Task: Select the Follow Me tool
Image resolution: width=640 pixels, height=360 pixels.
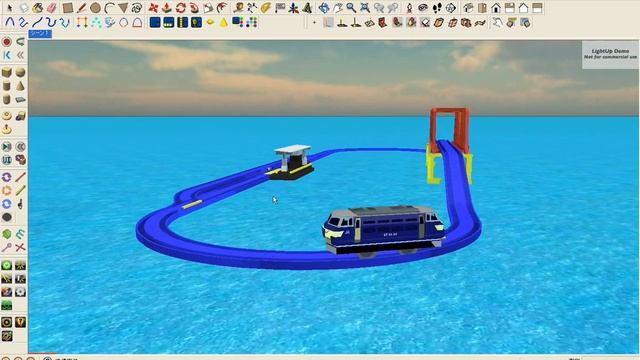Action: (194, 8)
